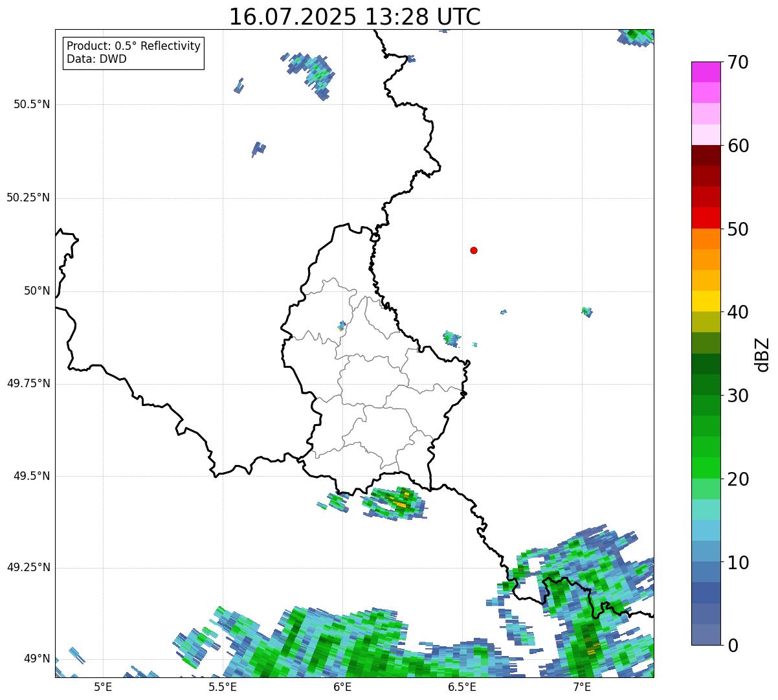Click the red station marker dot
Screen dimensions: 778x700
coord(474,250)
